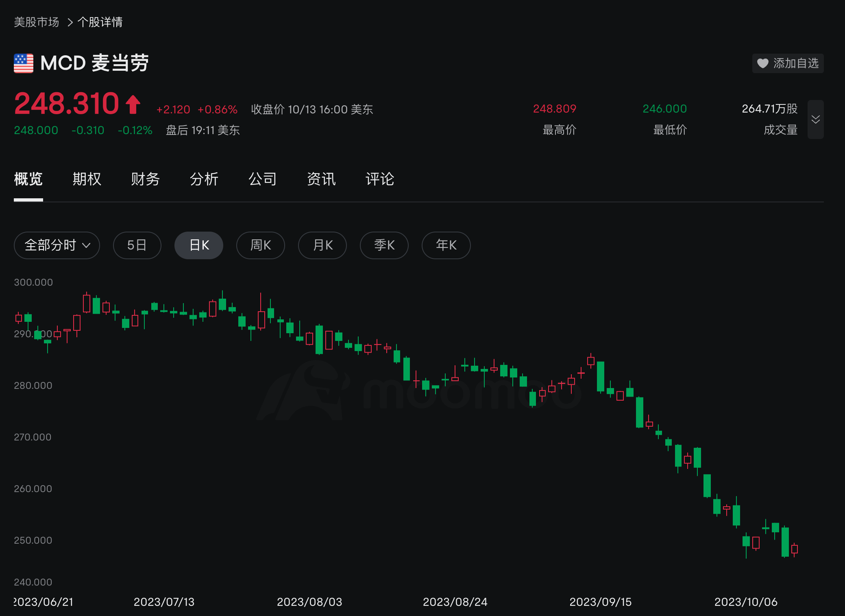Viewport: 845px width, 616px height.
Task: Switch the chart to 月K
Action: click(322, 245)
